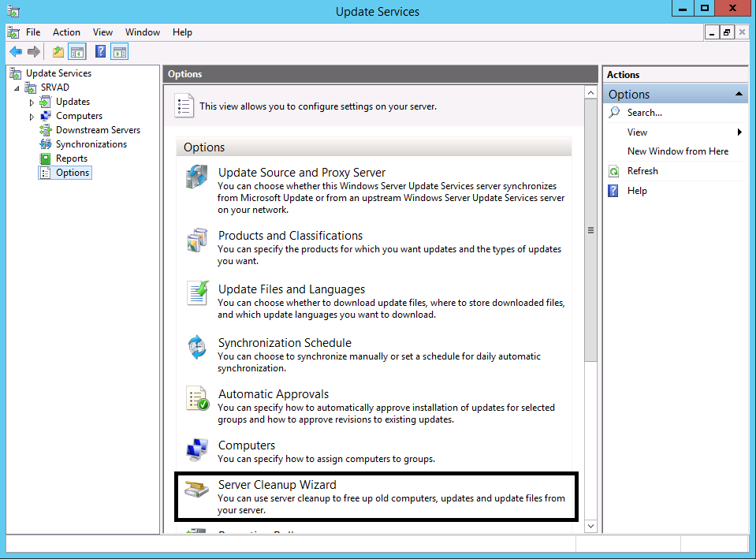The height and width of the screenshot is (559, 756).
Task: Click the Update Services root icon in tree
Action: click(16, 73)
